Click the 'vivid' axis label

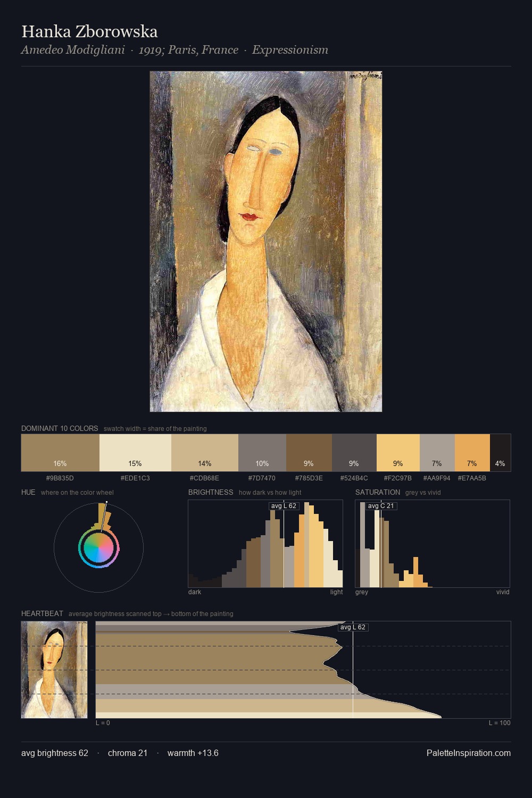point(503,592)
